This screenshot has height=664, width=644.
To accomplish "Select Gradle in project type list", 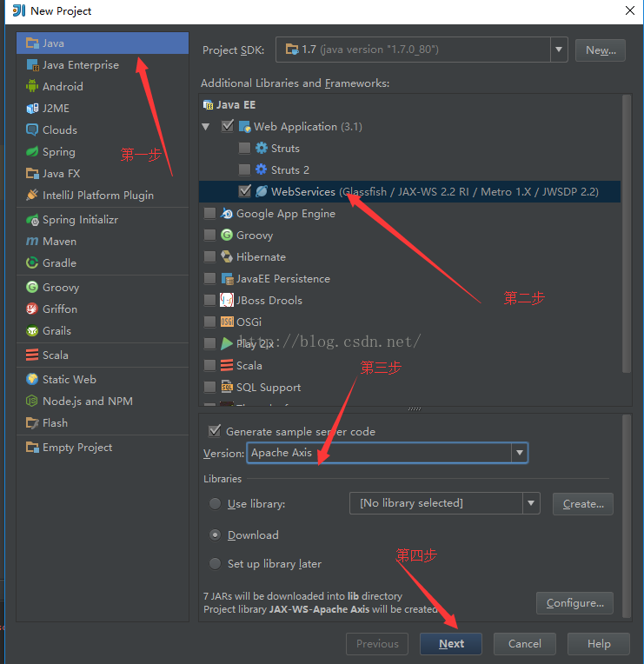I will (x=103, y=262).
